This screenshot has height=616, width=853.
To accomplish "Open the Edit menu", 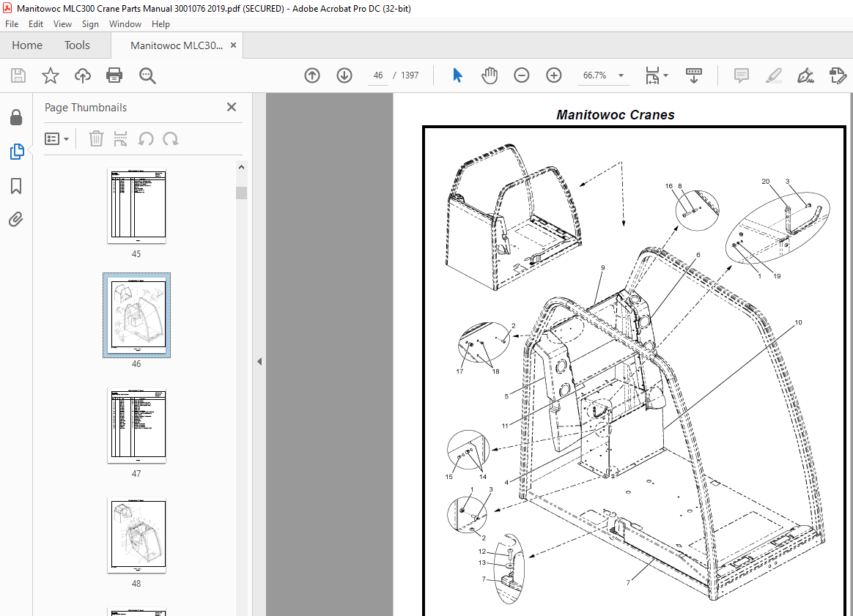I will coord(36,24).
